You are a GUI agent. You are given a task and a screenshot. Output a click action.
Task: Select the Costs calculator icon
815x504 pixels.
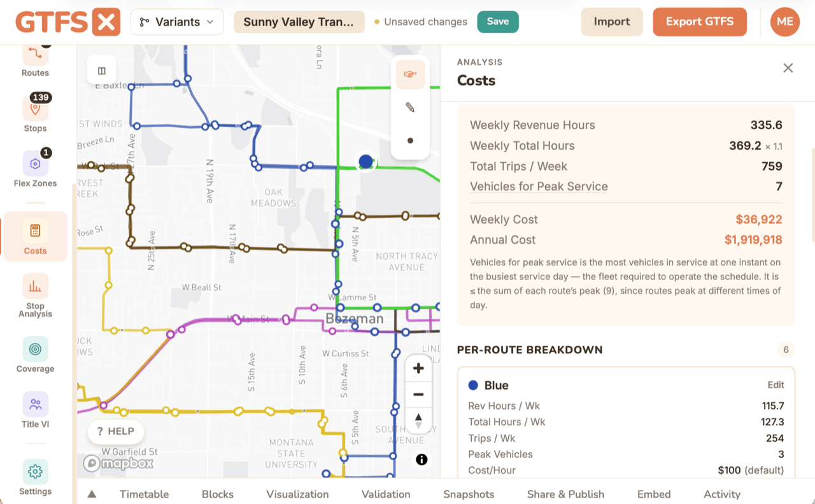(x=35, y=230)
